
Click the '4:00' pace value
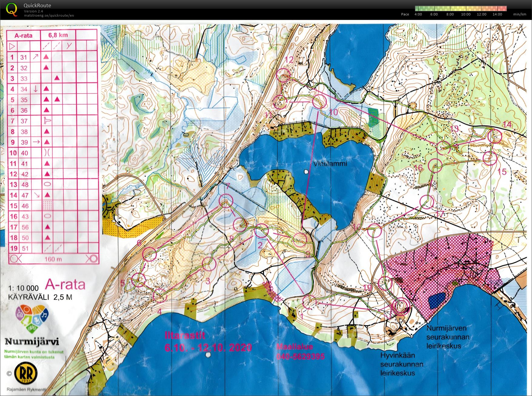click(418, 14)
